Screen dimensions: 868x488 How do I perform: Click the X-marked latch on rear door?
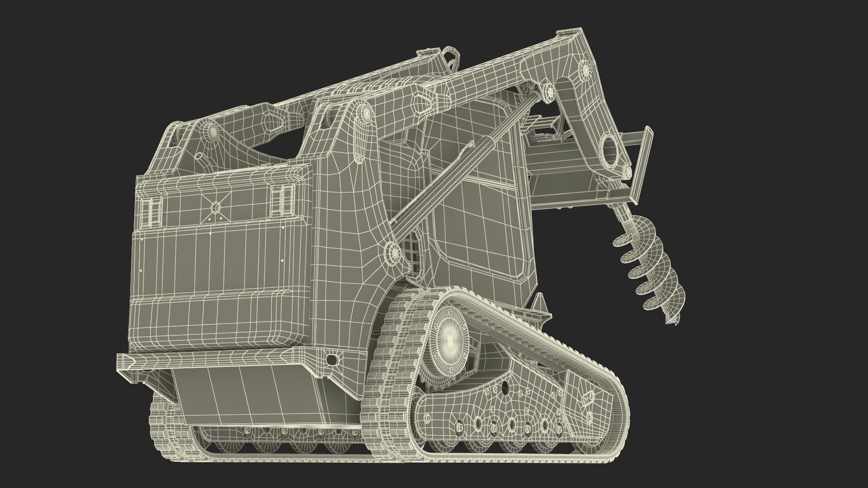point(216,207)
